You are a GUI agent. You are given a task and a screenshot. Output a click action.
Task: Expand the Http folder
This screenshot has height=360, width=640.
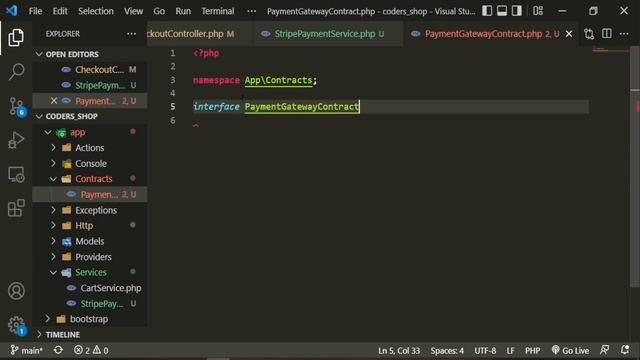coord(53,226)
